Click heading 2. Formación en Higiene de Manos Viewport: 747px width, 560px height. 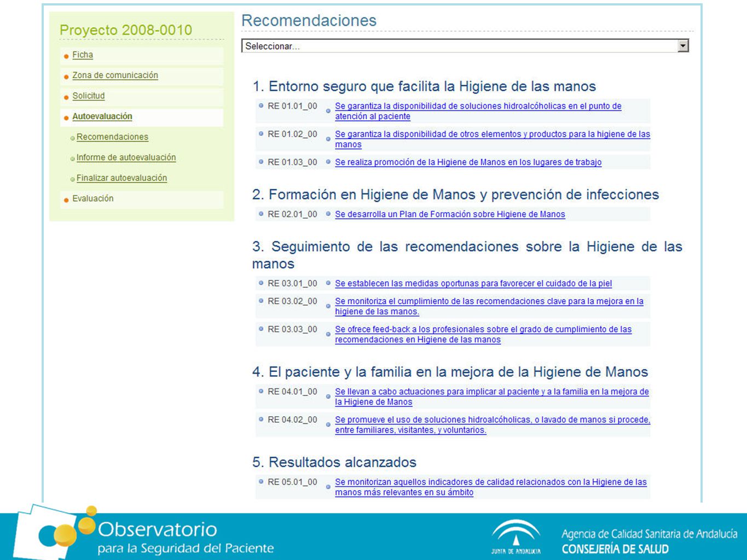[x=455, y=195]
